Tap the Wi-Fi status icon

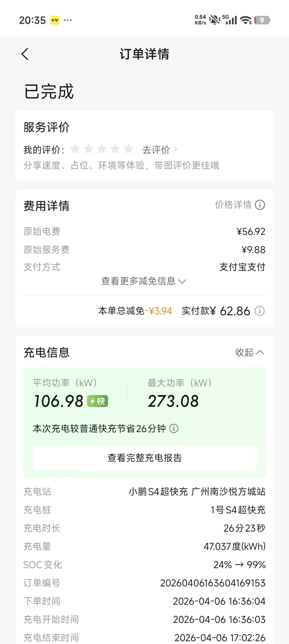[246, 20]
